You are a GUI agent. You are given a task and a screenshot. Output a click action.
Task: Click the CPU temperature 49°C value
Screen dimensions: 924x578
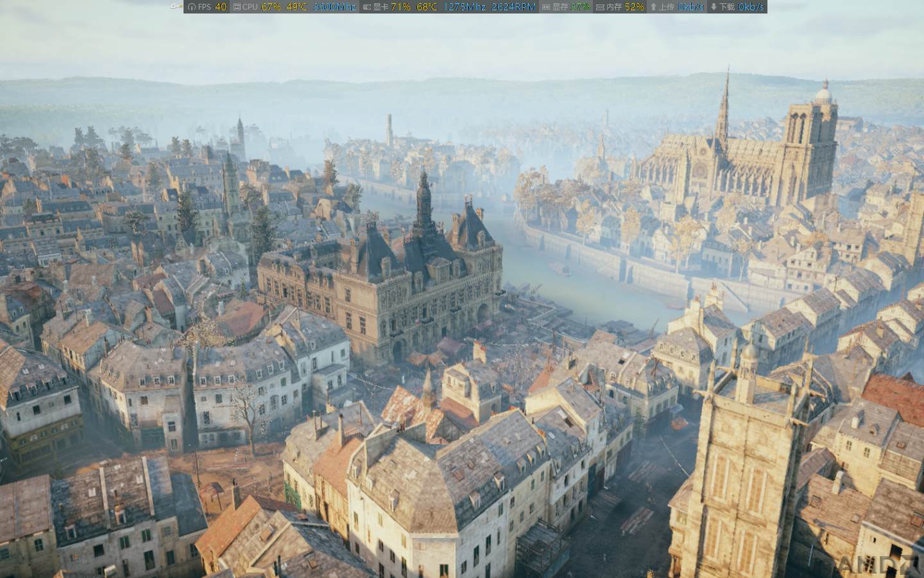(x=296, y=7)
